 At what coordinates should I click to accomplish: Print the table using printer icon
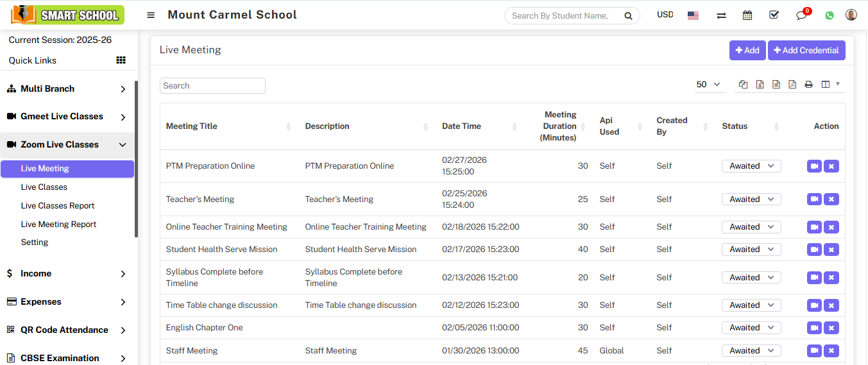pyautogui.click(x=808, y=85)
